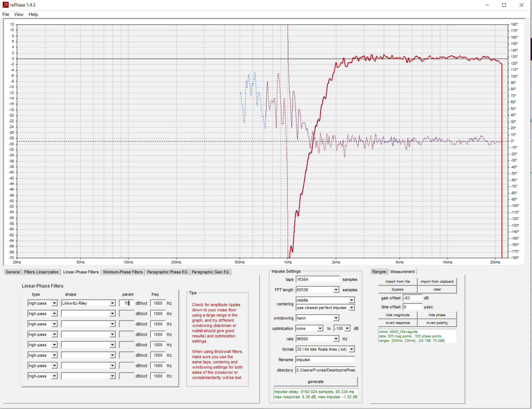
Task: Open the second row empty shape dropdown
Action: (x=112, y=314)
